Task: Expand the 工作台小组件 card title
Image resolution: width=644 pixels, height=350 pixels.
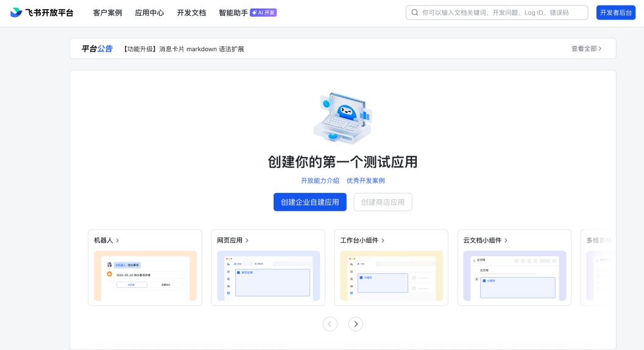Action: click(x=363, y=240)
